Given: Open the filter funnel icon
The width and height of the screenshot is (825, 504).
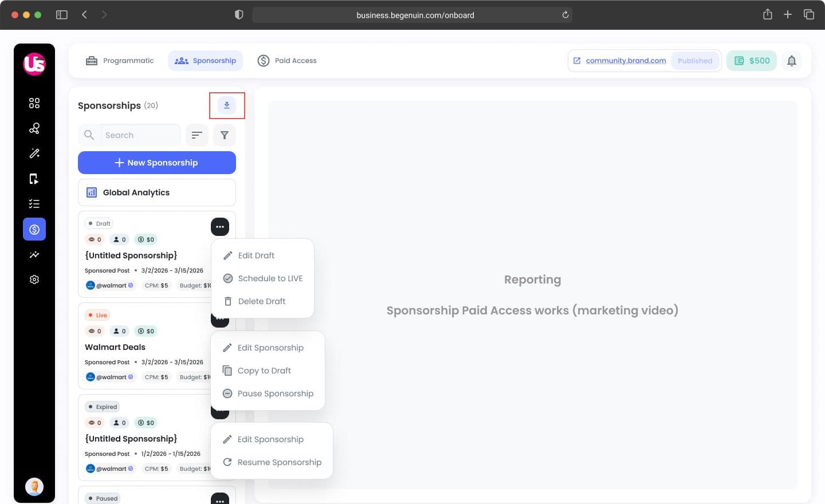Looking at the screenshot, I should 225,135.
